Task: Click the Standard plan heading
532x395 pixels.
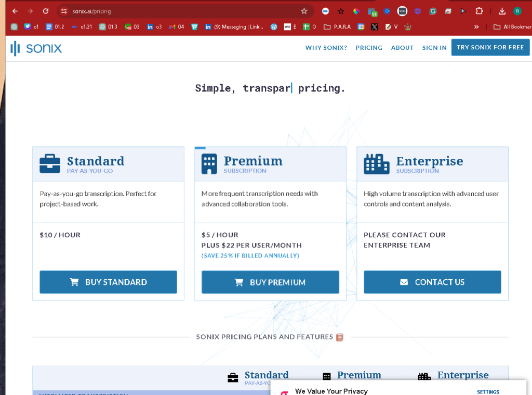Action: tap(96, 161)
